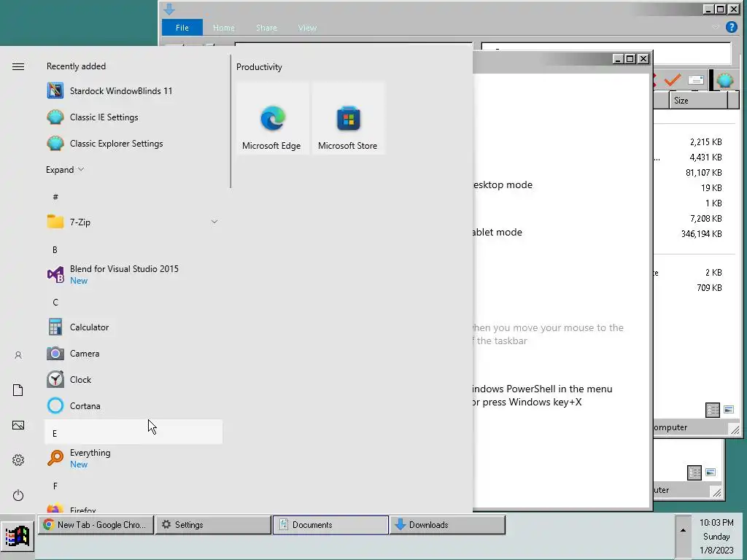
Task: Switch to the Documents taskbar button
Action: coord(330,525)
